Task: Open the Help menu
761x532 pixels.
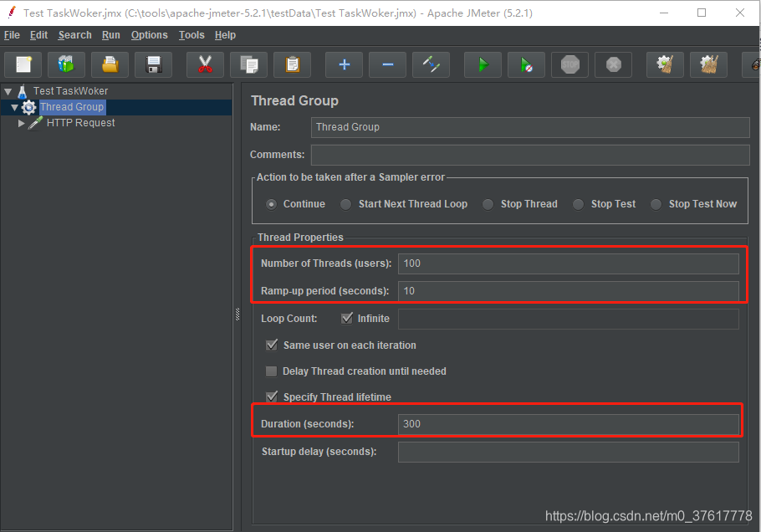Action: (x=225, y=35)
